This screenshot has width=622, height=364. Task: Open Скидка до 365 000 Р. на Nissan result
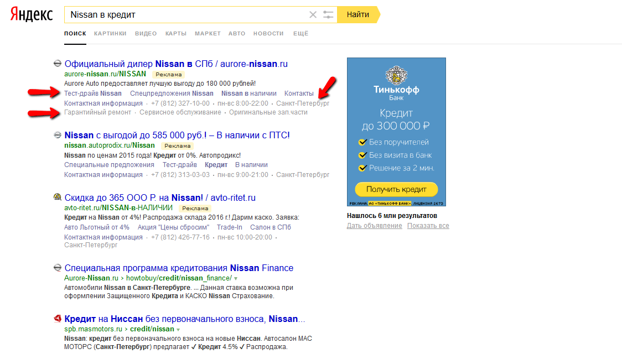coord(160,197)
